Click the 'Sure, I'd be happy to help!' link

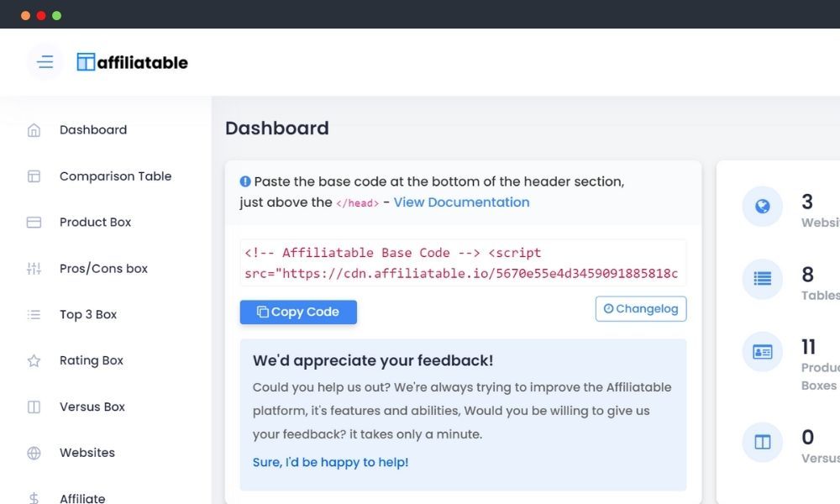click(x=330, y=462)
